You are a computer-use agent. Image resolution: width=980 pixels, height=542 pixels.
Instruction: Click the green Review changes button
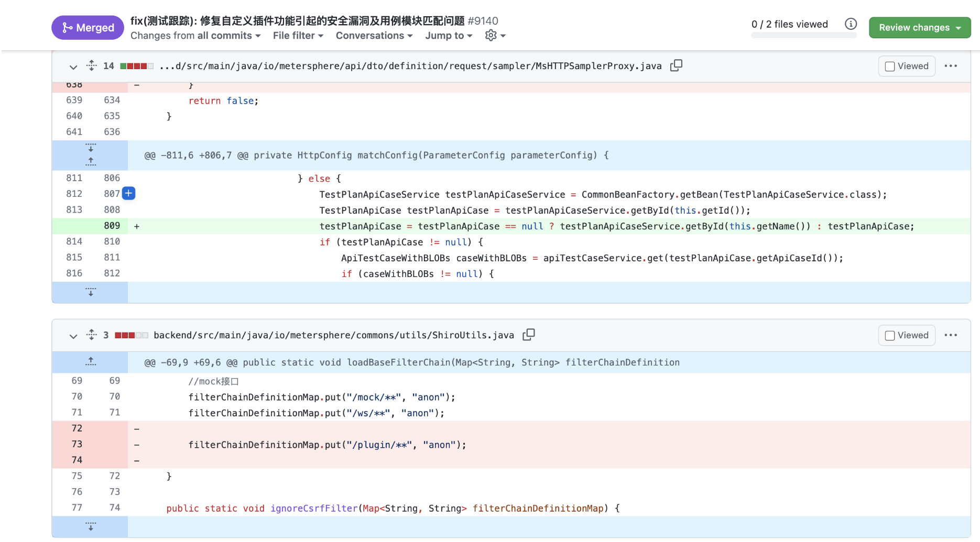click(919, 28)
